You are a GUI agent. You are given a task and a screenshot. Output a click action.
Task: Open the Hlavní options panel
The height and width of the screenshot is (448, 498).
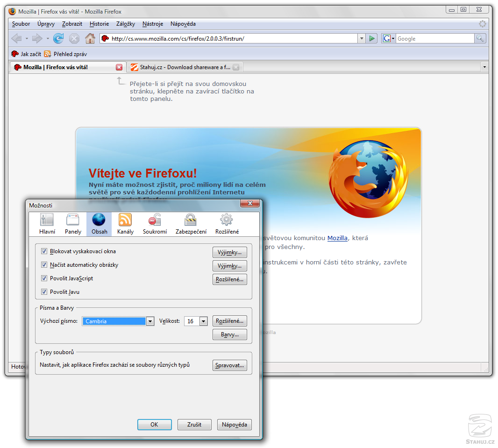coord(47,224)
